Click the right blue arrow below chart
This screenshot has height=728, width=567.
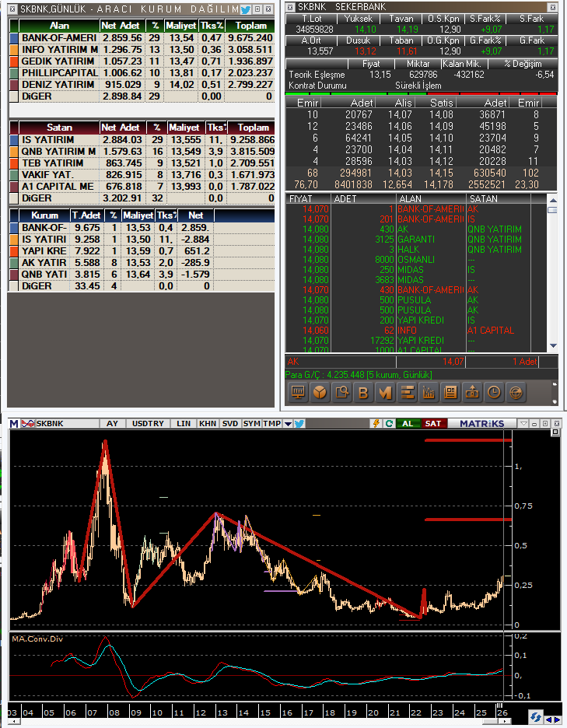[558, 719]
